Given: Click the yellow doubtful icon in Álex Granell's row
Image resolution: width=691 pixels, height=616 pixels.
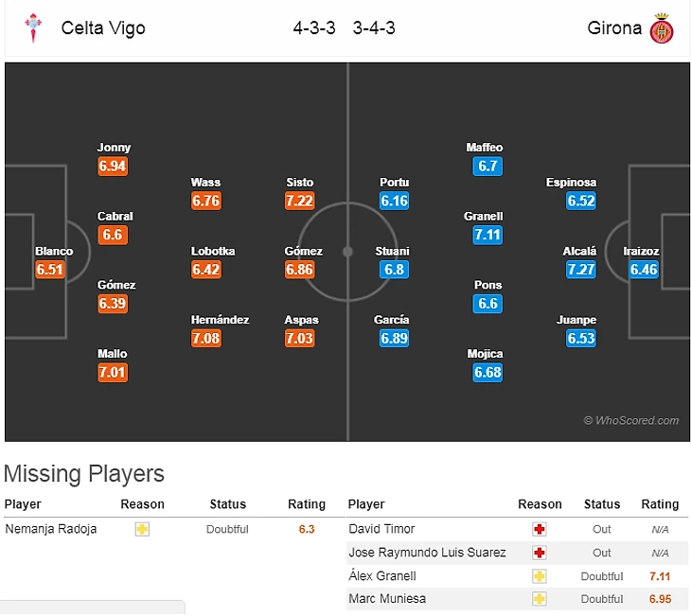Looking at the screenshot, I should coord(540,576).
